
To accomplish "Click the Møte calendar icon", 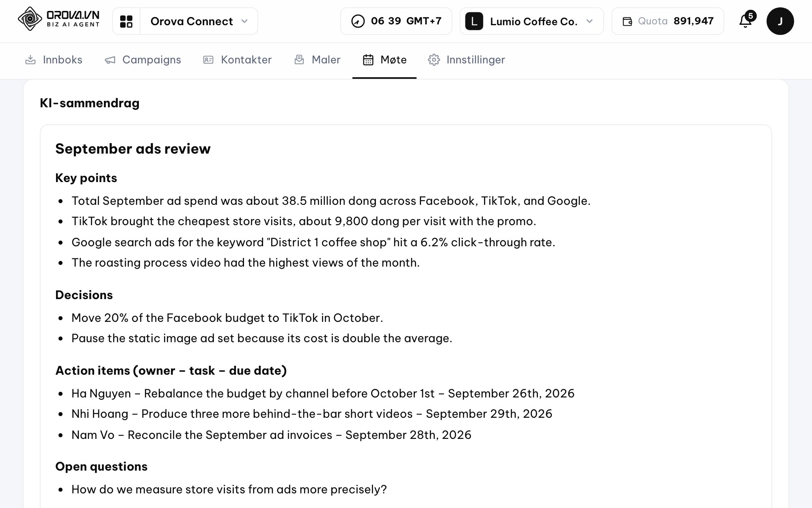I will (x=368, y=60).
